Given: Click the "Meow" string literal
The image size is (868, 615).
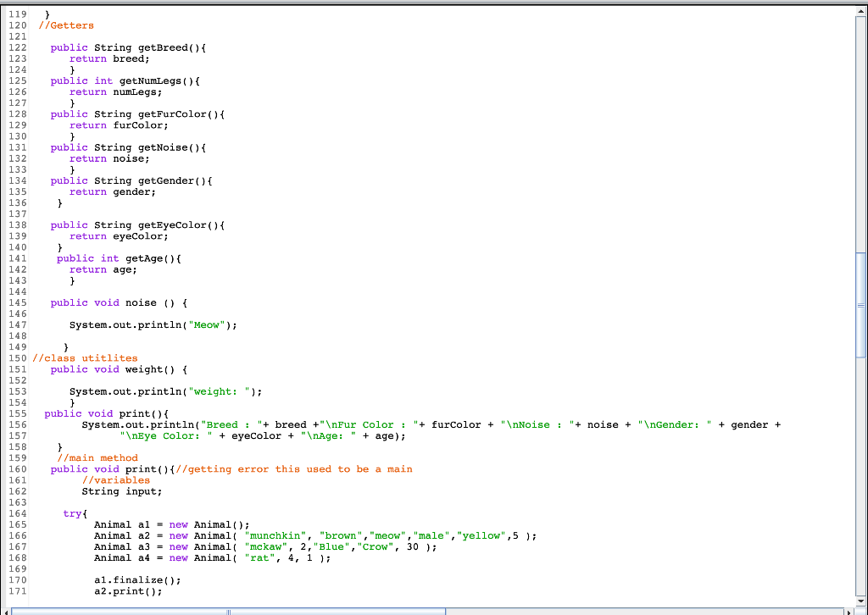Looking at the screenshot, I should click(207, 324).
